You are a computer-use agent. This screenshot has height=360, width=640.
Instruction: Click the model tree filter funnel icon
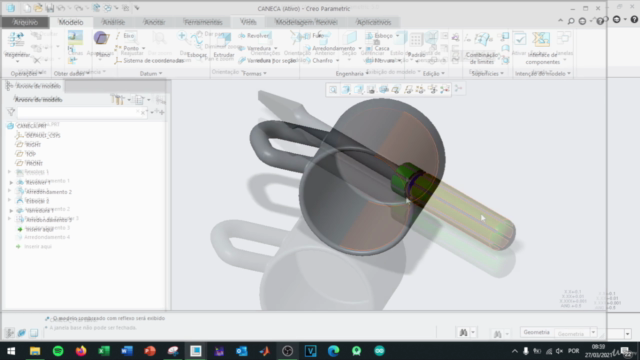pos(11,112)
